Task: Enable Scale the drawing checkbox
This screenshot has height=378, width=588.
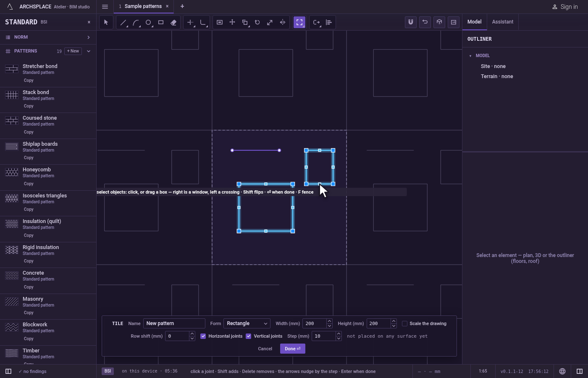Action: (404, 323)
